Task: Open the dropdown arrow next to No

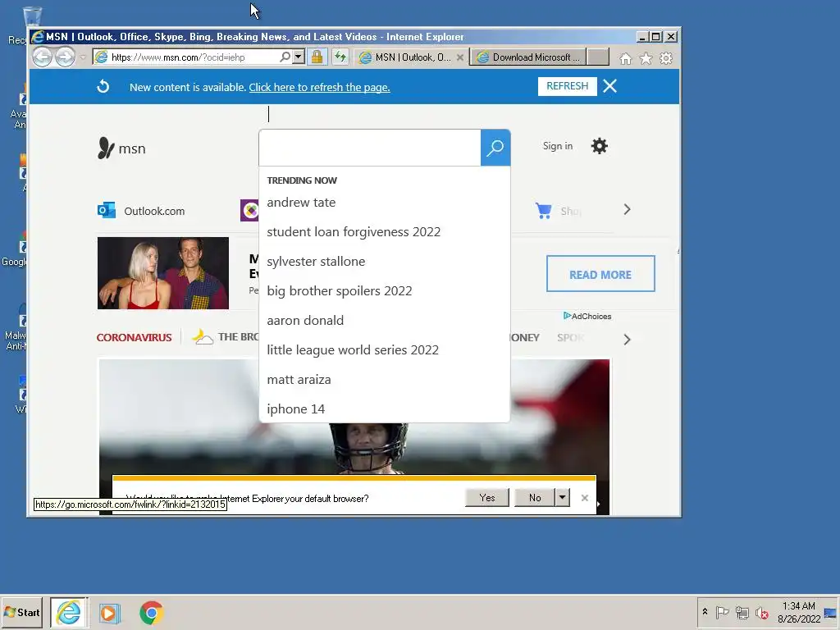Action: pyautogui.click(x=562, y=498)
